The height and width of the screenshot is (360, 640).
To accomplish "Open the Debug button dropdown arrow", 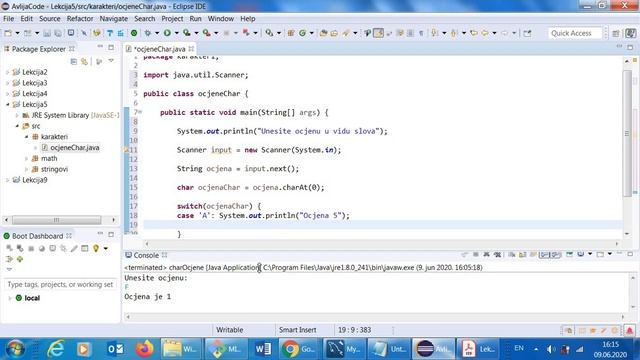I will point(157,33).
